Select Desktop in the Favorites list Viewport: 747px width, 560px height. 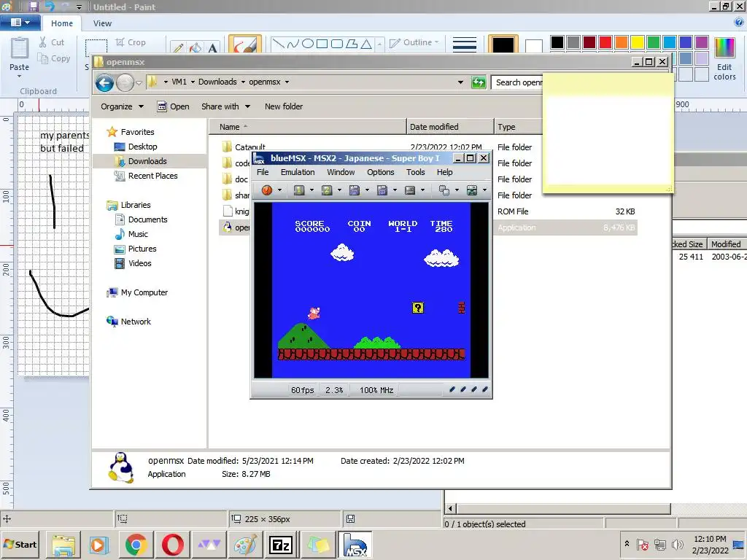(142, 147)
